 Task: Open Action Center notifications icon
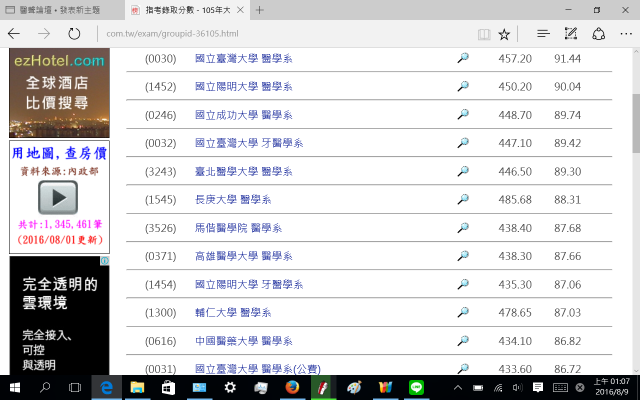pyautogui.click(x=538, y=387)
